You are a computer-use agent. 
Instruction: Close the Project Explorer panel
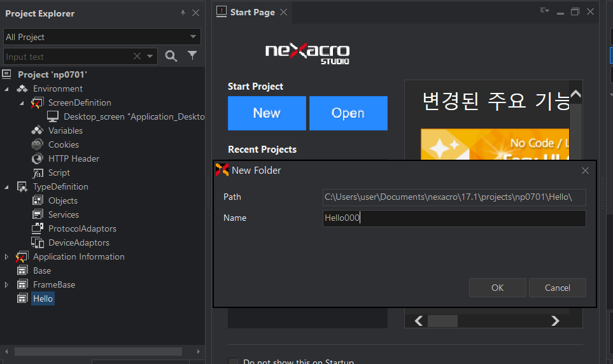196,13
